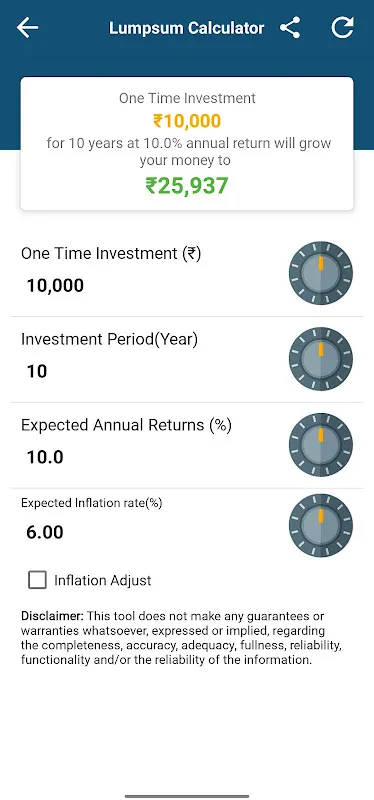Click the One Time Investment dial knob
Image resolution: width=374 pixels, height=800 pixels.
pyautogui.click(x=321, y=273)
